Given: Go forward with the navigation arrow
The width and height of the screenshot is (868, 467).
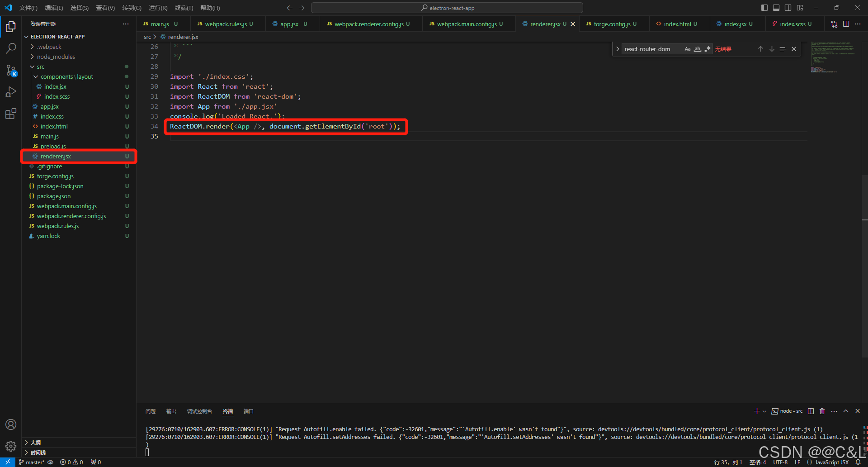Looking at the screenshot, I should coord(302,8).
